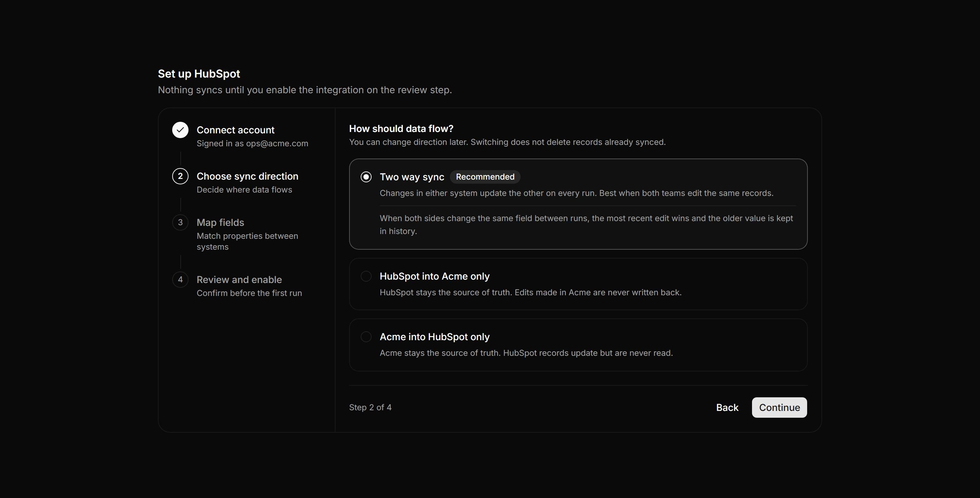
Task: Click the Back button
Action: pos(727,408)
